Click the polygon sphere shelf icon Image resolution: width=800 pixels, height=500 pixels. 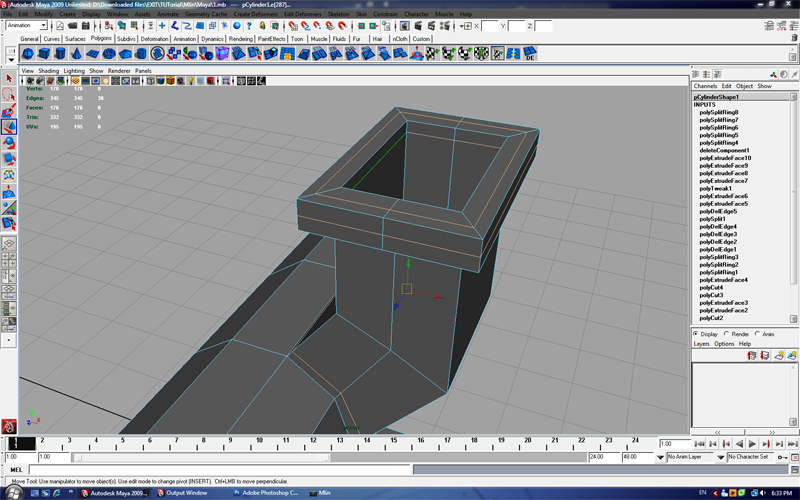click(28, 54)
